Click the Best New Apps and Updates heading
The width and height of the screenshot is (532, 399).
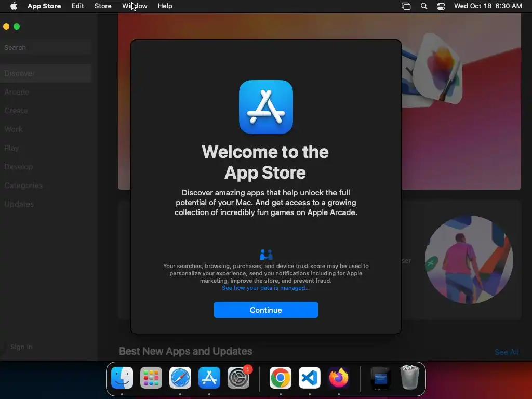(x=185, y=351)
